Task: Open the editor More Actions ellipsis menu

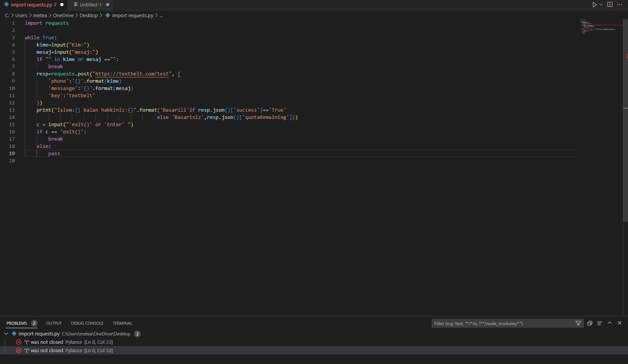Action: pos(620,5)
